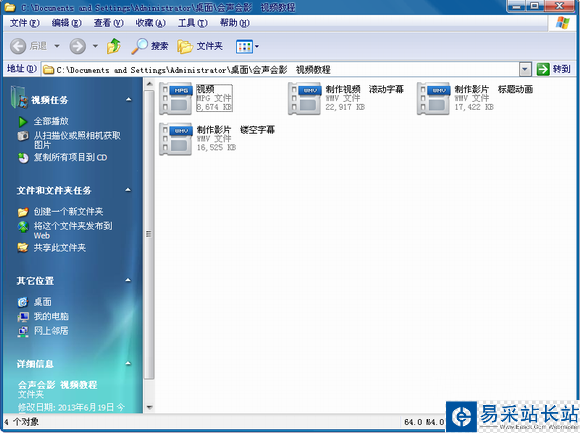Screen dimensions: 580x433
Task: Collapse the 详细信息 section
Action: [x=128, y=363]
